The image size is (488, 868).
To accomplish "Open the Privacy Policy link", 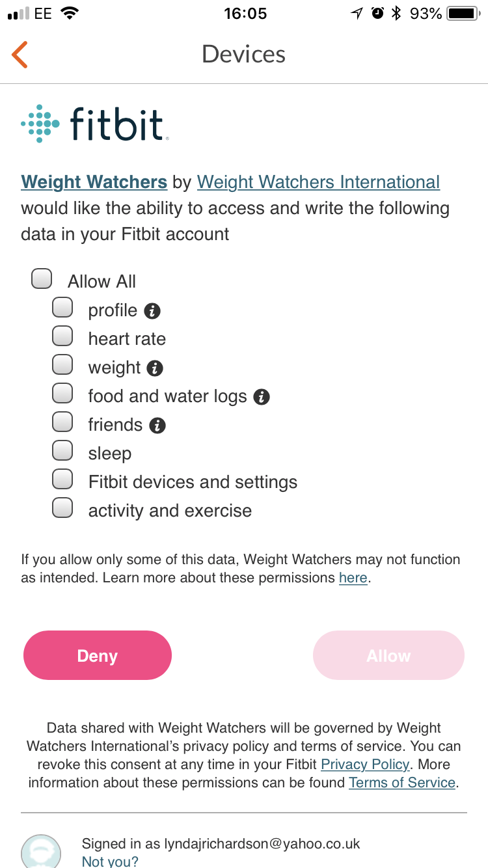I will point(365,765).
